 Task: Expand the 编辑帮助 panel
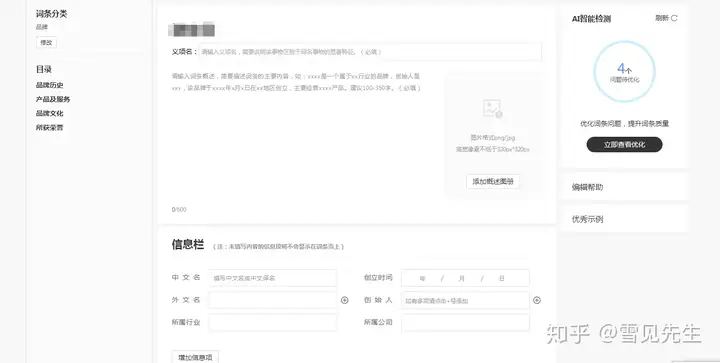pyautogui.click(x=624, y=187)
